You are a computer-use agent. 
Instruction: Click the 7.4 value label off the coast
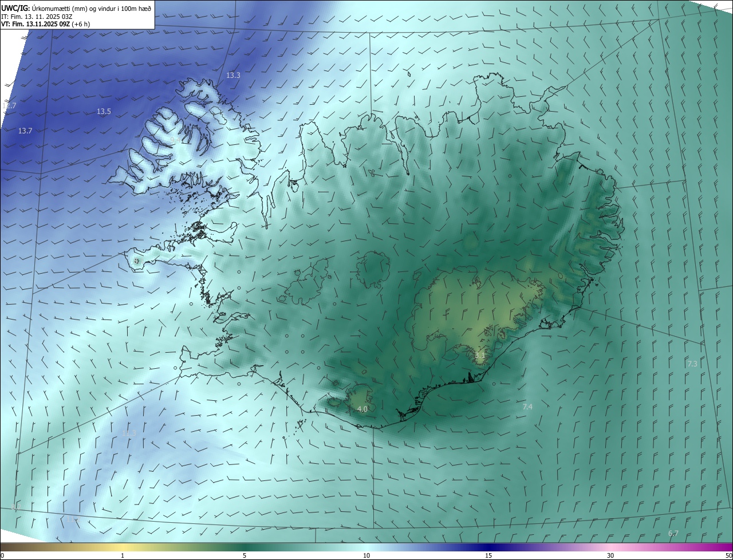point(527,407)
